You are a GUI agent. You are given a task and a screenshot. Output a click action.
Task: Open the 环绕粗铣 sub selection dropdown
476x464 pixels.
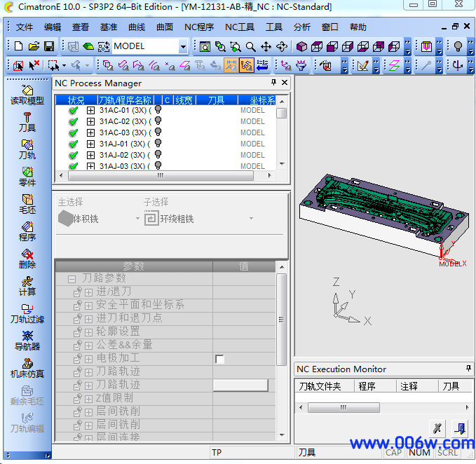252,219
